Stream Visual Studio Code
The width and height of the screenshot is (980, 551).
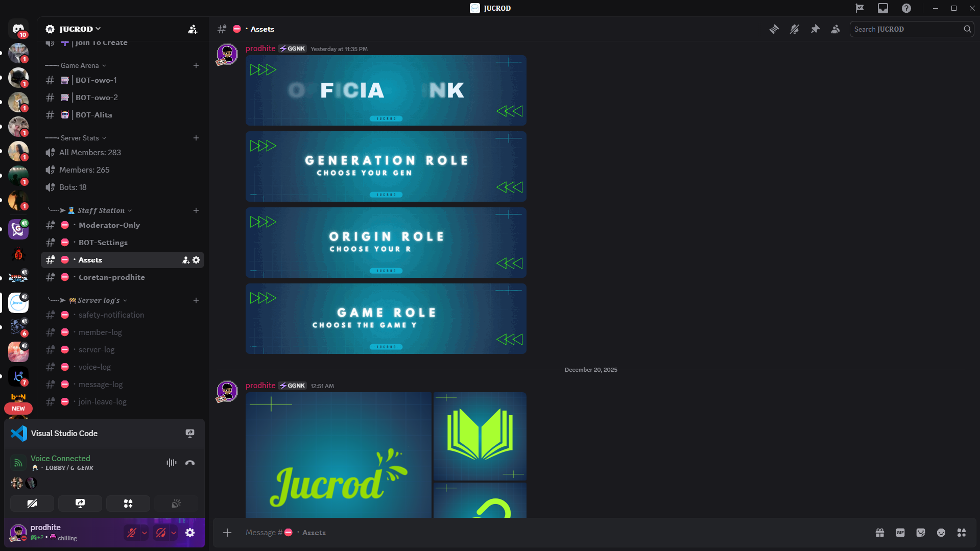click(190, 434)
